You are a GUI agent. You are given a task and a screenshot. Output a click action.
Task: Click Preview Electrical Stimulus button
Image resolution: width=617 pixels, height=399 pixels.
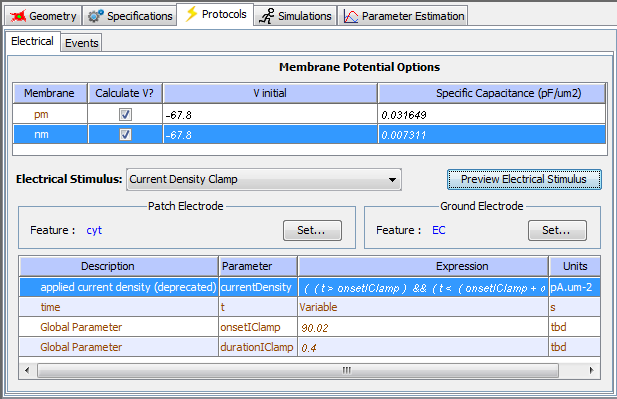tap(524, 179)
